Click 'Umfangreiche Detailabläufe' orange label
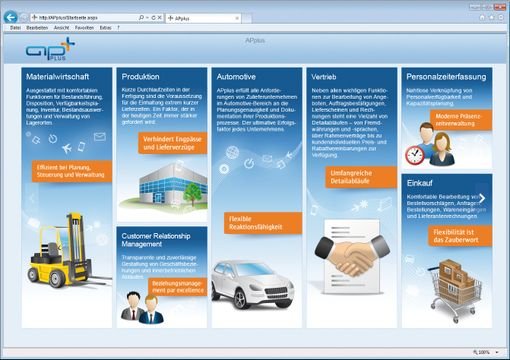 [361, 177]
